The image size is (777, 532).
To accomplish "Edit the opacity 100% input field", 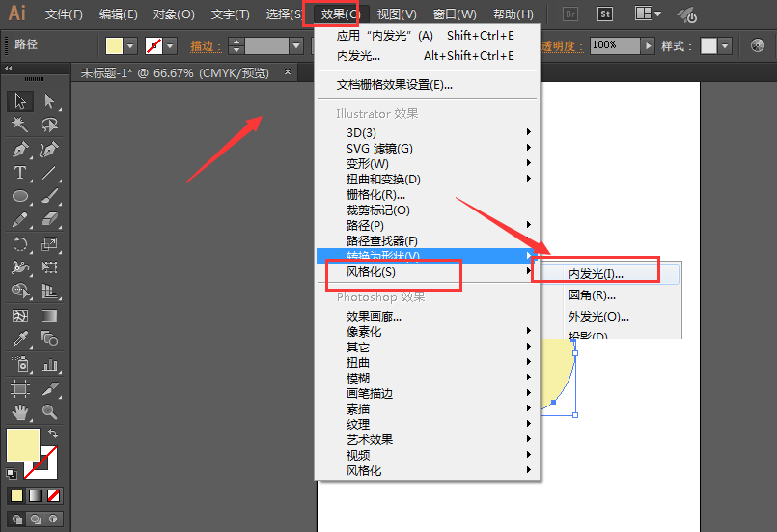I will (x=615, y=45).
